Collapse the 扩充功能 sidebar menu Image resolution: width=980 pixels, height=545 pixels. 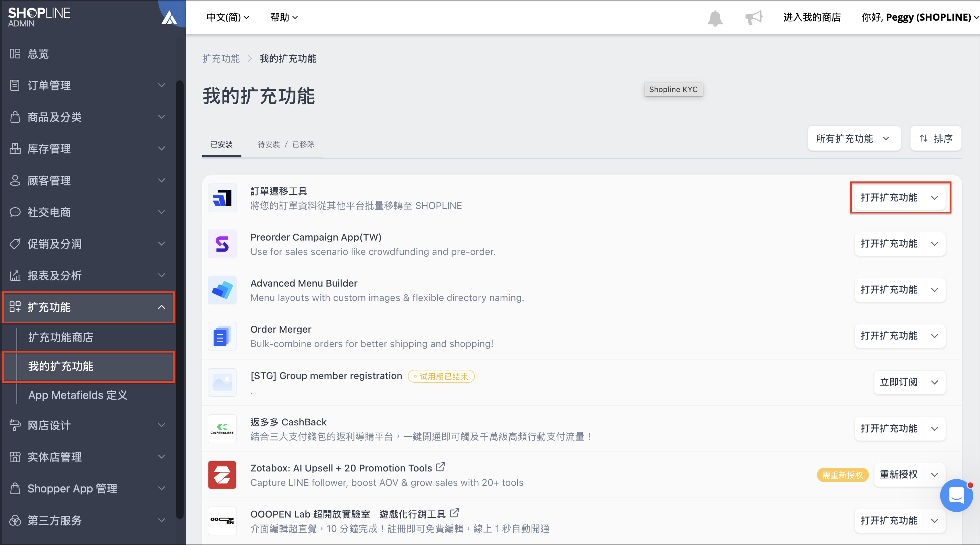coord(88,307)
